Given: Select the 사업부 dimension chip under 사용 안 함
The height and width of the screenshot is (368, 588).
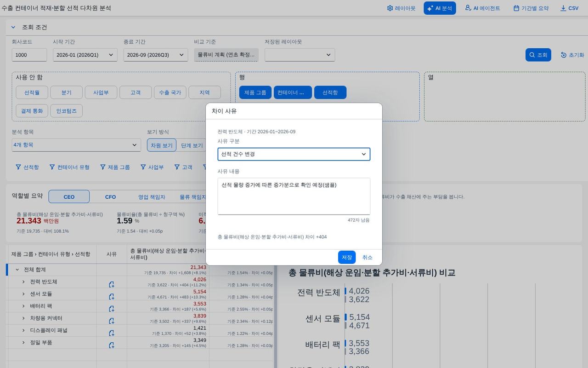Looking at the screenshot, I should point(101,92).
